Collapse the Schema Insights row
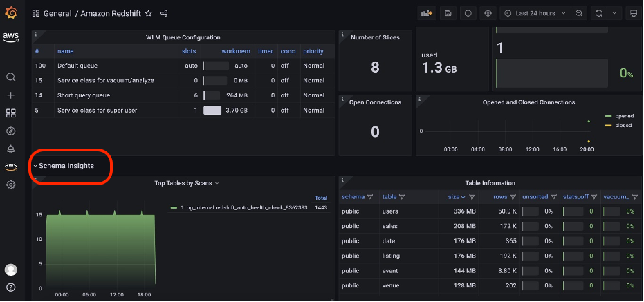The height and width of the screenshot is (302, 644). [x=66, y=166]
